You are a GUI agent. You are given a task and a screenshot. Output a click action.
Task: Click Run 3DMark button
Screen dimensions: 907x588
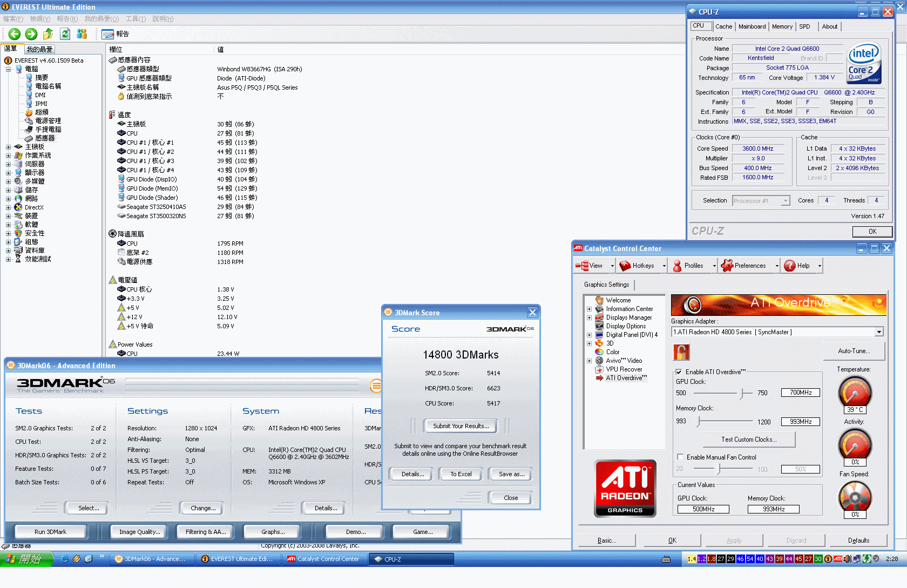point(50,532)
